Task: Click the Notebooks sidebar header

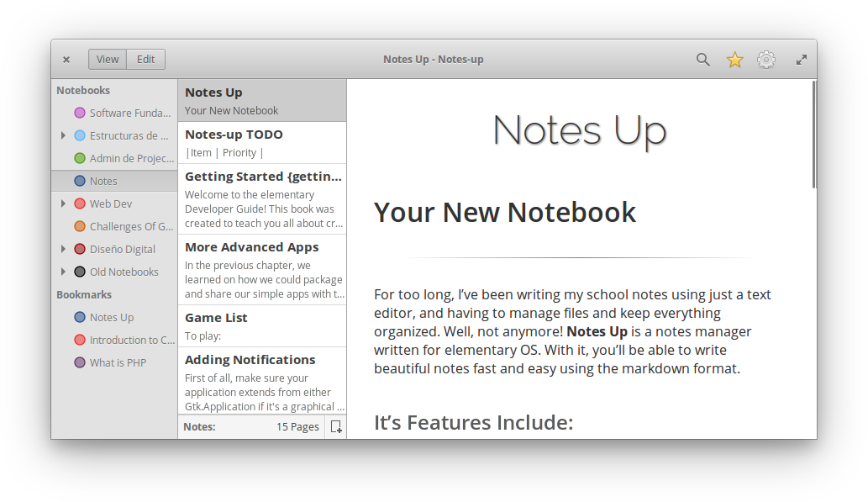Action: click(x=83, y=90)
